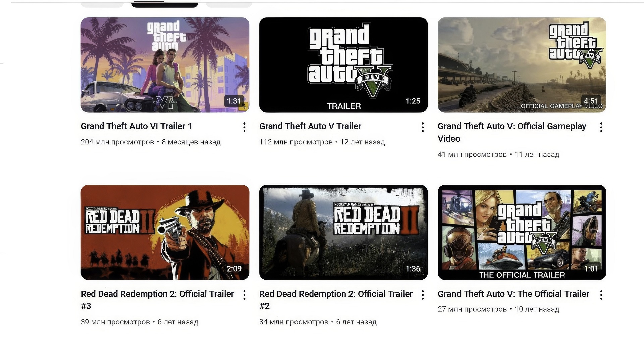Open more actions for GTA V Official Gameplay Video
The height and width of the screenshot is (344, 644).
point(601,127)
